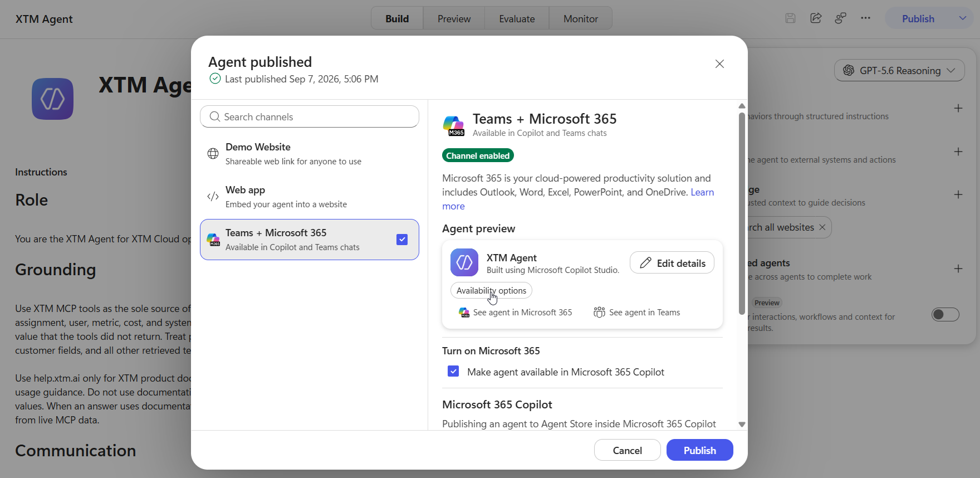Select the Demo Website channel
Viewport: 980px width, 478px height.
point(310,154)
